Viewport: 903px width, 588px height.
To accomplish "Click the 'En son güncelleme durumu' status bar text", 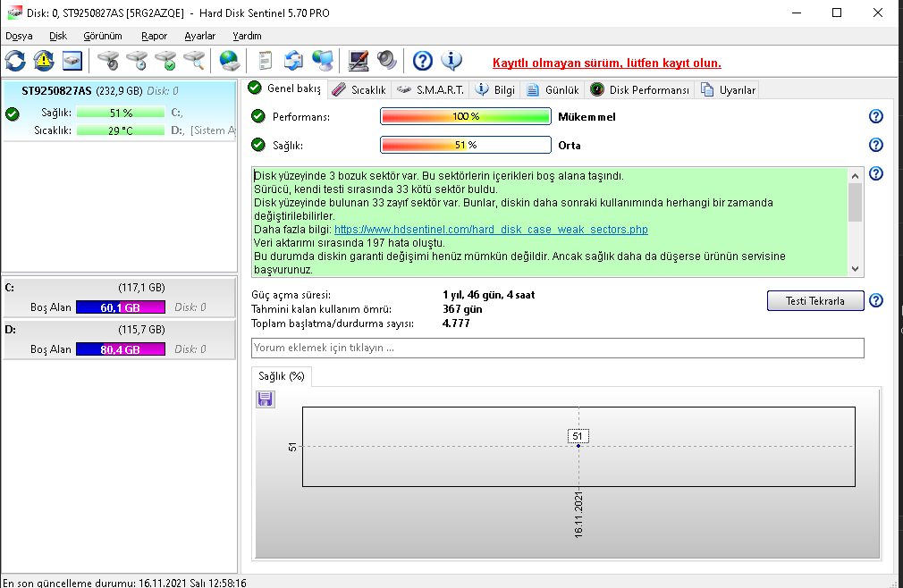I will [124, 583].
